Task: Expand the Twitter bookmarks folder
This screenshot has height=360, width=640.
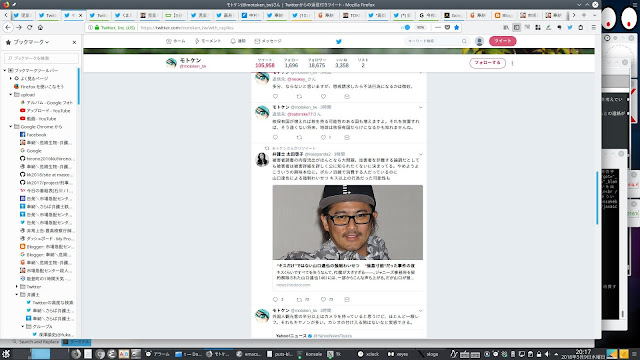Action: point(17,287)
